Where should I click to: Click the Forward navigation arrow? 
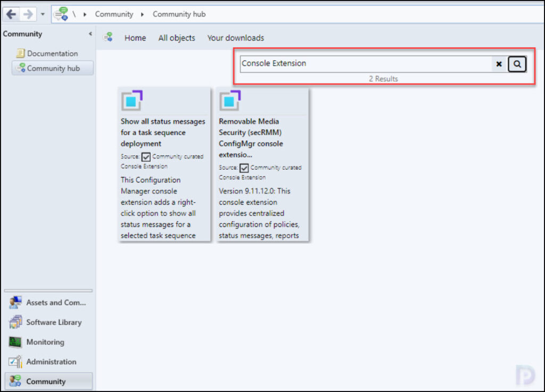pyautogui.click(x=28, y=14)
